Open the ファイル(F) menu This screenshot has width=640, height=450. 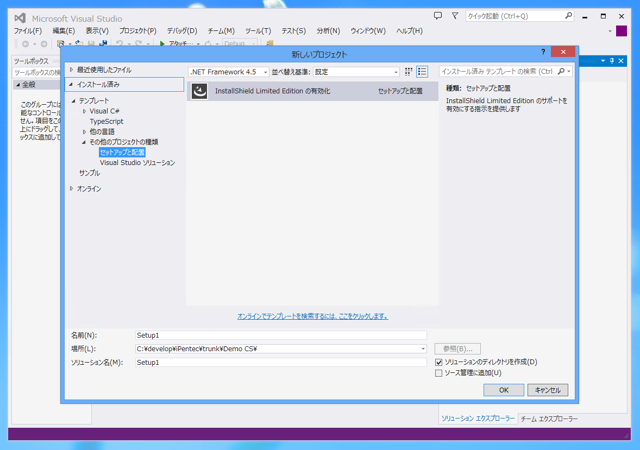click(x=28, y=31)
